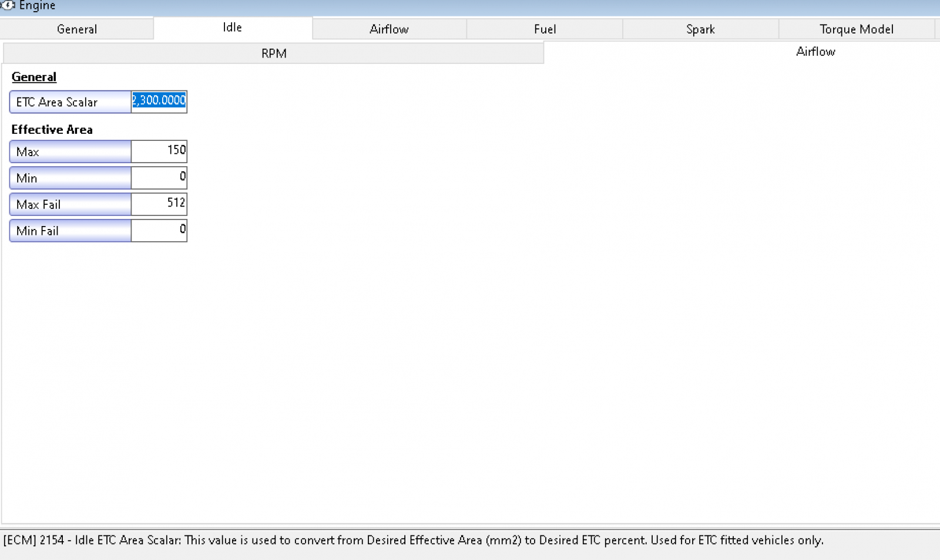Click the Min Fail value field
The image size is (940, 560).
159,231
